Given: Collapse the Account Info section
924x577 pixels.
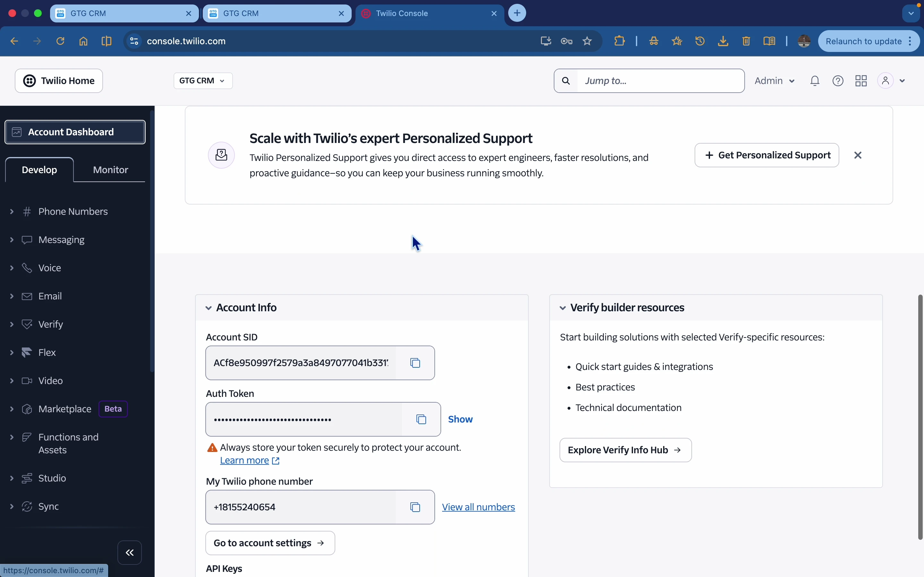Looking at the screenshot, I should click(209, 308).
